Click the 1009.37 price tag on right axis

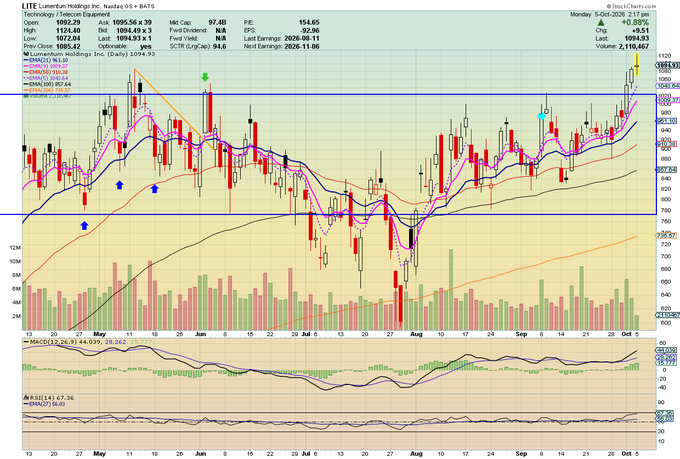point(668,100)
